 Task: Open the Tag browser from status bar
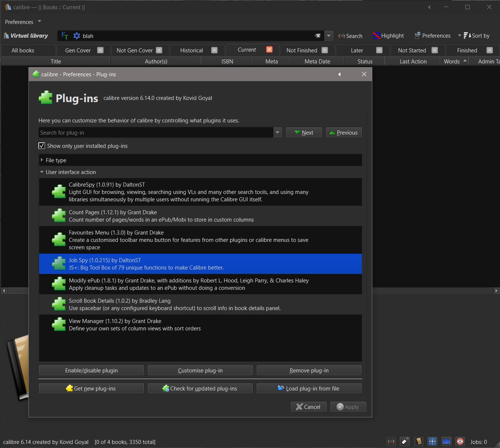tap(405, 441)
